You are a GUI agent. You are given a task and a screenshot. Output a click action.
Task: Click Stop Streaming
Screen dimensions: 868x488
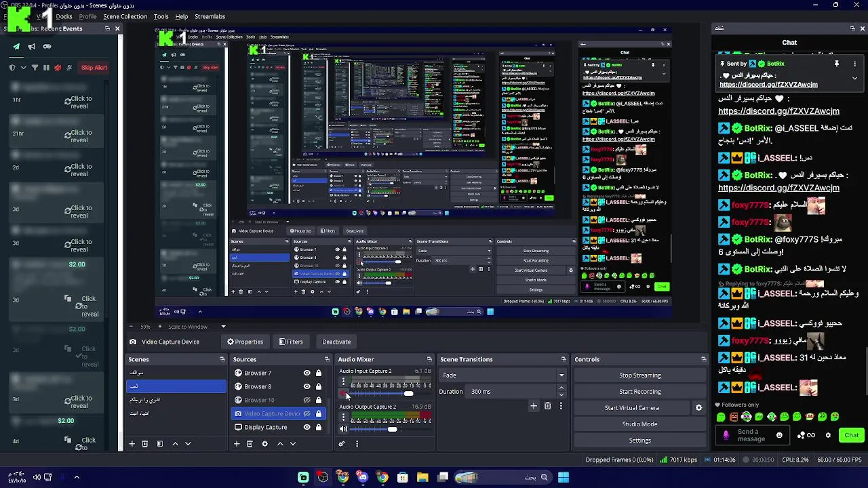coord(640,375)
